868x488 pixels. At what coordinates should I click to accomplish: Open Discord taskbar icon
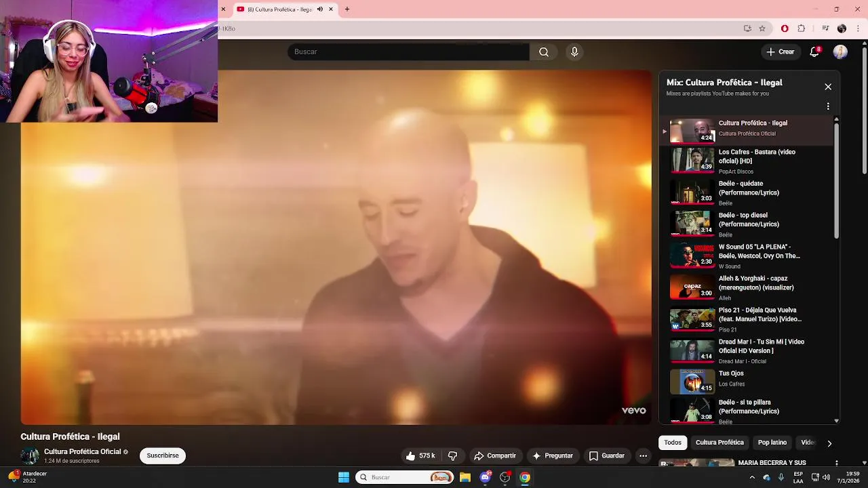tap(486, 477)
